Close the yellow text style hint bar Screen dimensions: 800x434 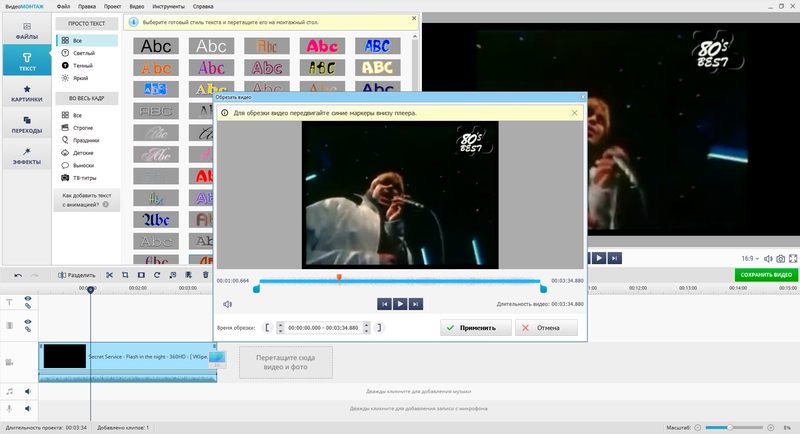point(414,18)
